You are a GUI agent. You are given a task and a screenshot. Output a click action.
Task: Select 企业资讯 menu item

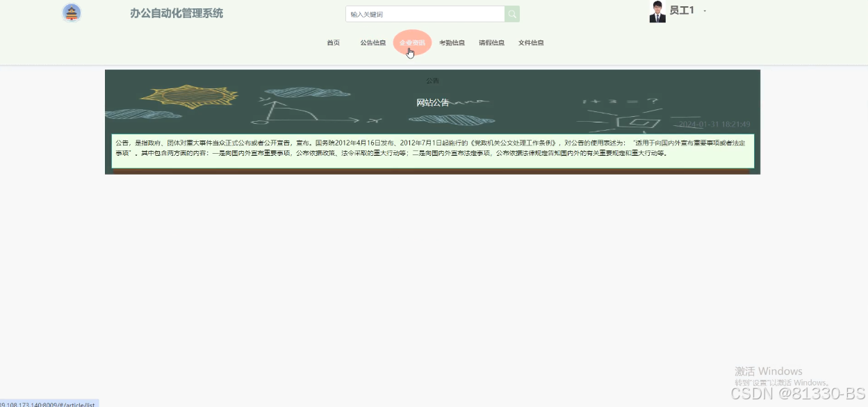(x=412, y=43)
